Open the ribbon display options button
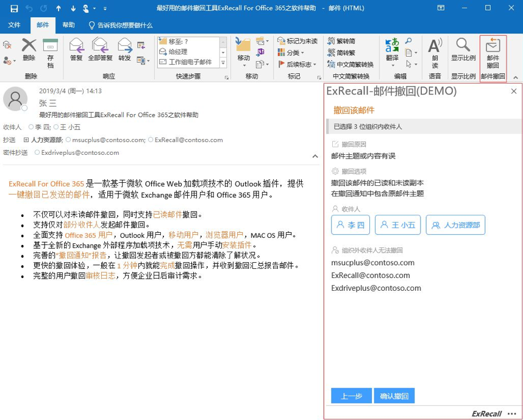The width and height of the screenshot is (523, 420). [441, 8]
